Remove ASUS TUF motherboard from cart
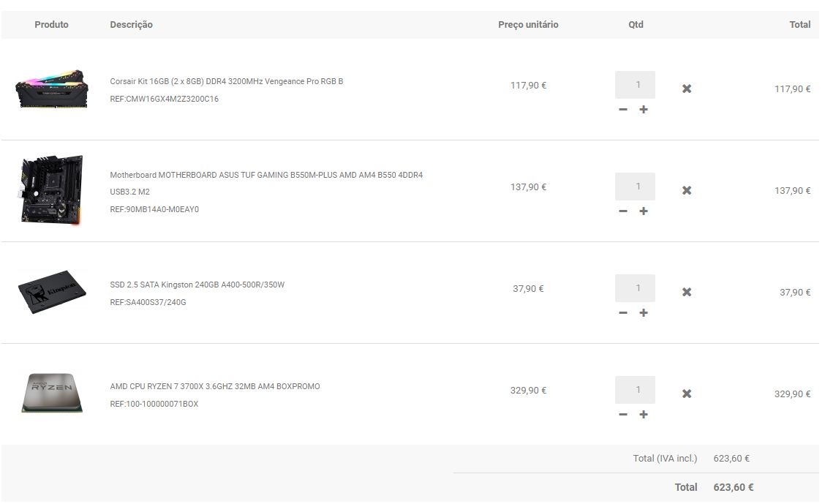 coord(687,190)
